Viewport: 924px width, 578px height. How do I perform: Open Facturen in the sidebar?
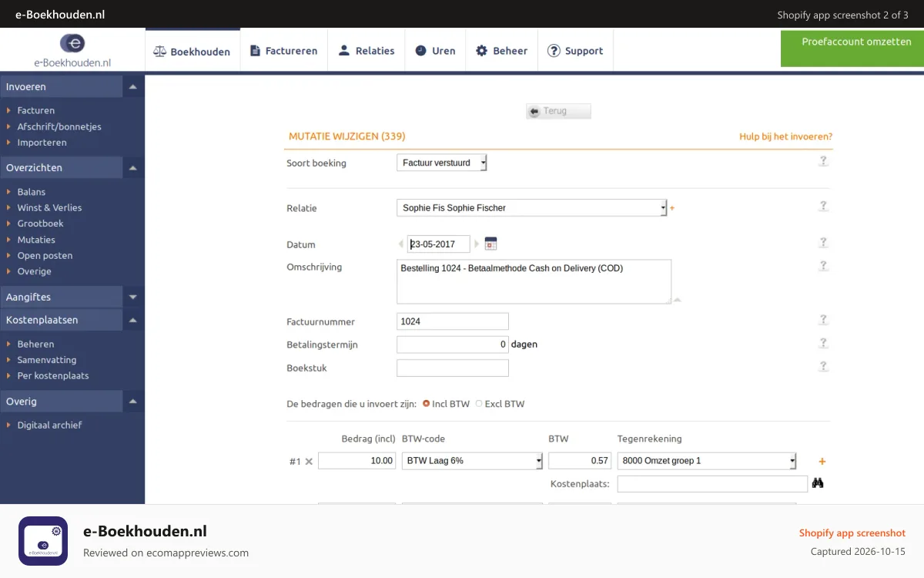(x=35, y=110)
